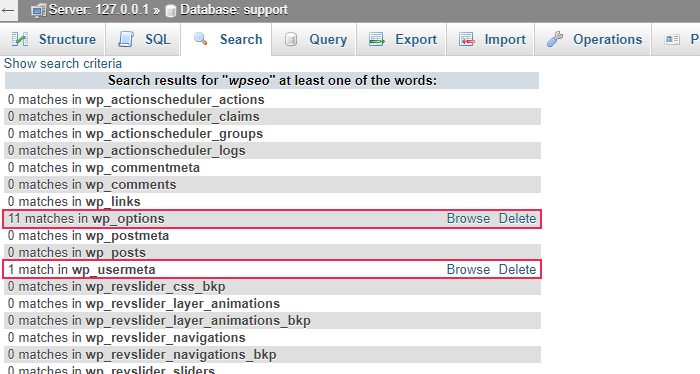Screen dimensions: 700x374
Task: Delete the wp_options matches
Action: coord(517,218)
